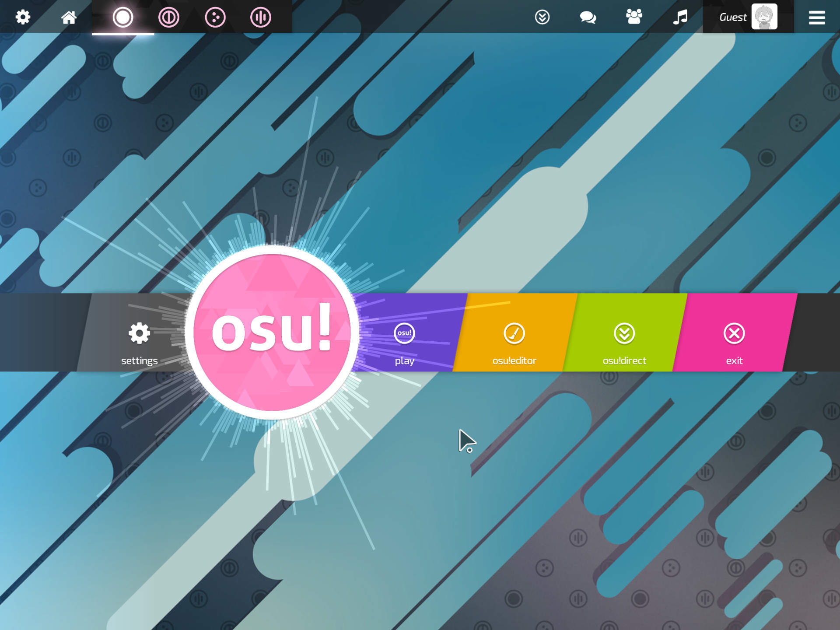Click the pink exit button

pos(735,332)
